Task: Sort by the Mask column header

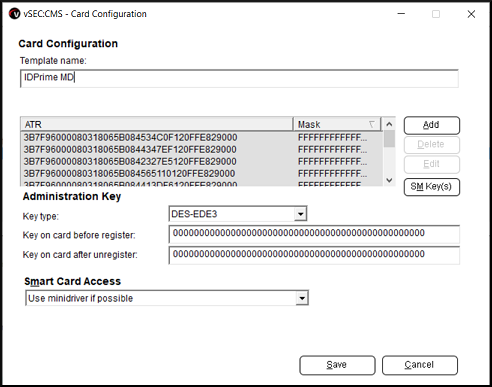Action: [x=337, y=124]
